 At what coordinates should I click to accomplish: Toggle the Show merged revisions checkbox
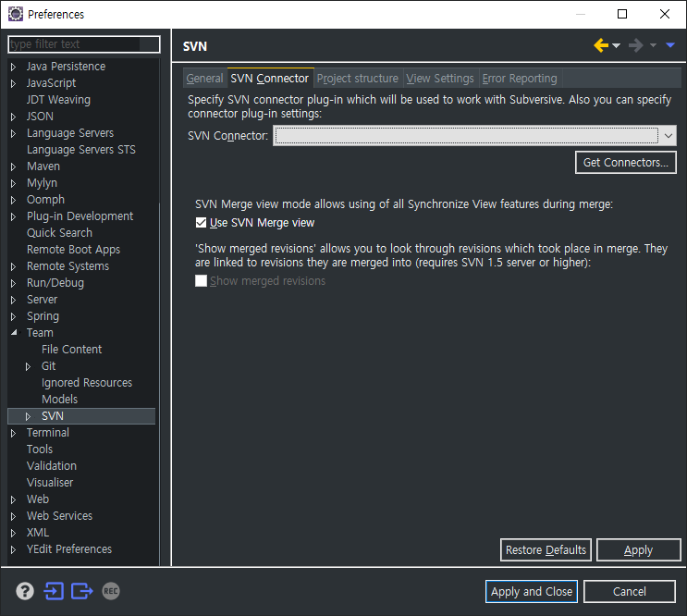click(201, 281)
